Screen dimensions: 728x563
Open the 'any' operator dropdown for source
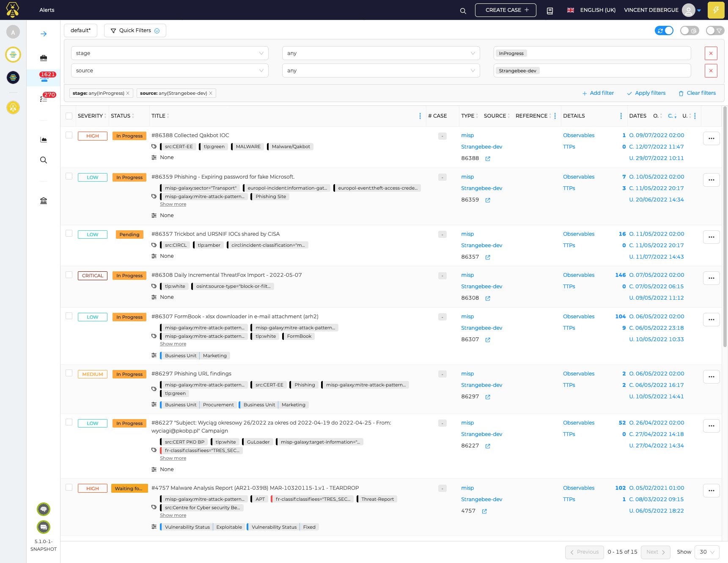tap(381, 71)
